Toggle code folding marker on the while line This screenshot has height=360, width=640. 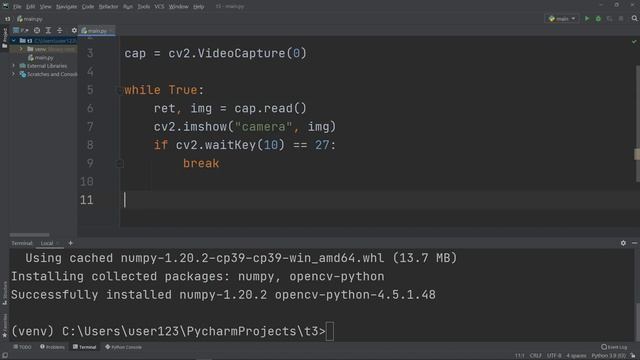click(120, 90)
